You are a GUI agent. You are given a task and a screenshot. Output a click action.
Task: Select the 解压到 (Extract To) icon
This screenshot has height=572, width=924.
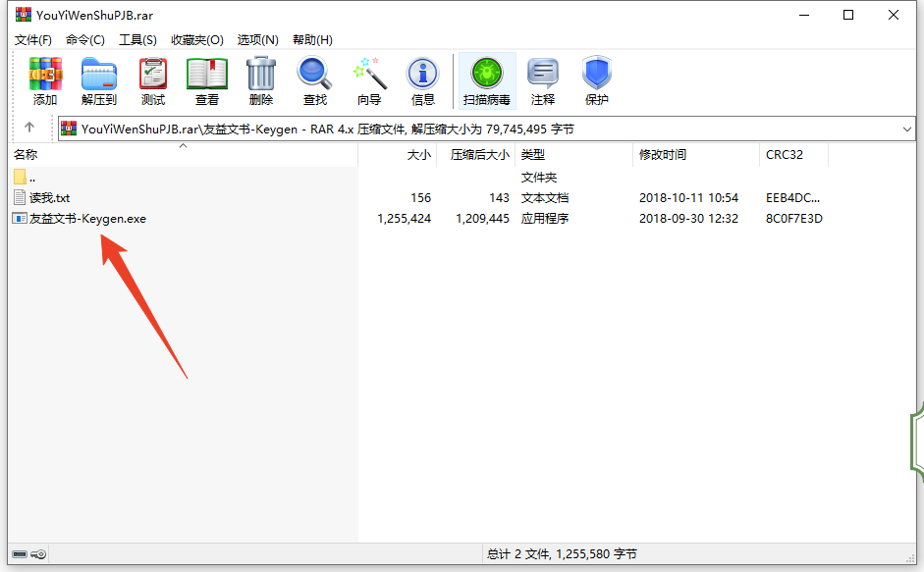click(x=98, y=80)
